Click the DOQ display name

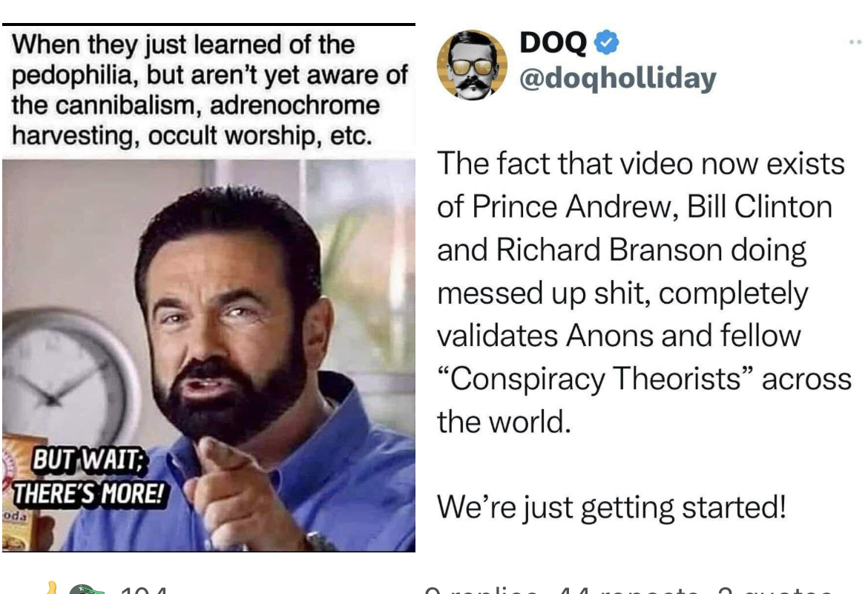click(553, 42)
